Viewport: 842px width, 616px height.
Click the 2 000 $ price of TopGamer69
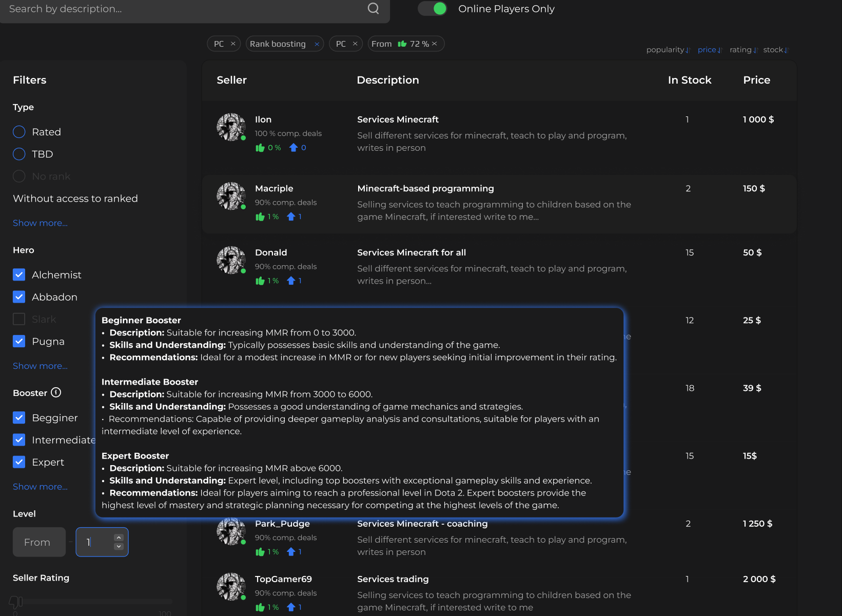pos(759,579)
